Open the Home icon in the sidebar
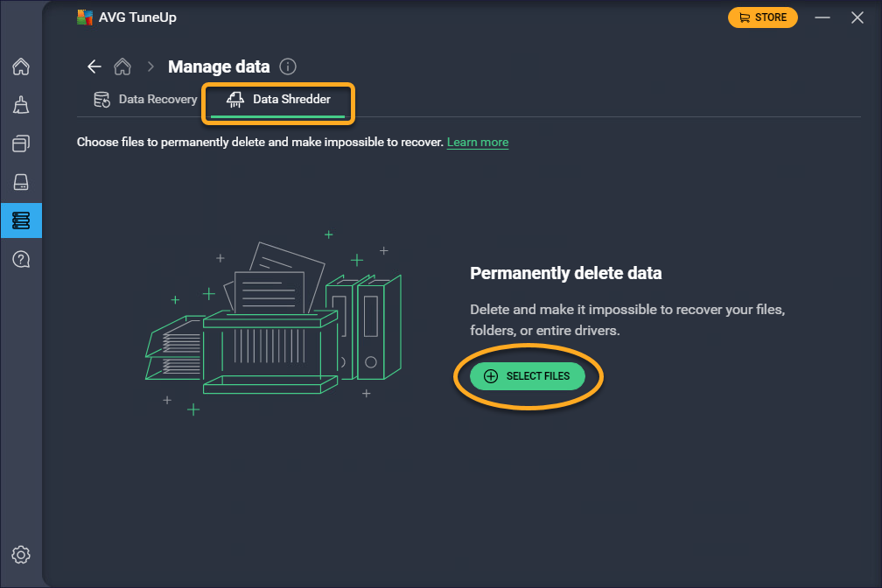 coord(21,66)
